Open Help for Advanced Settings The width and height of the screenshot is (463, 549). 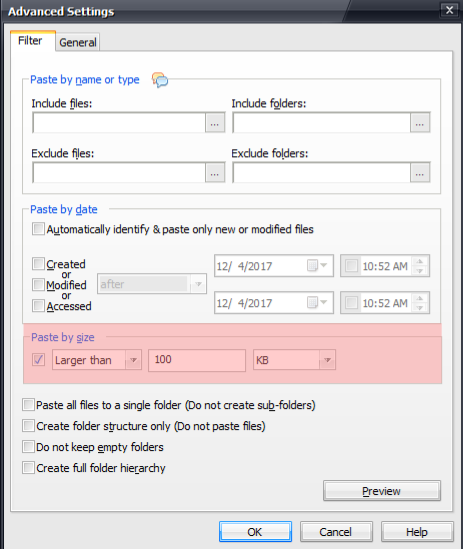click(417, 531)
